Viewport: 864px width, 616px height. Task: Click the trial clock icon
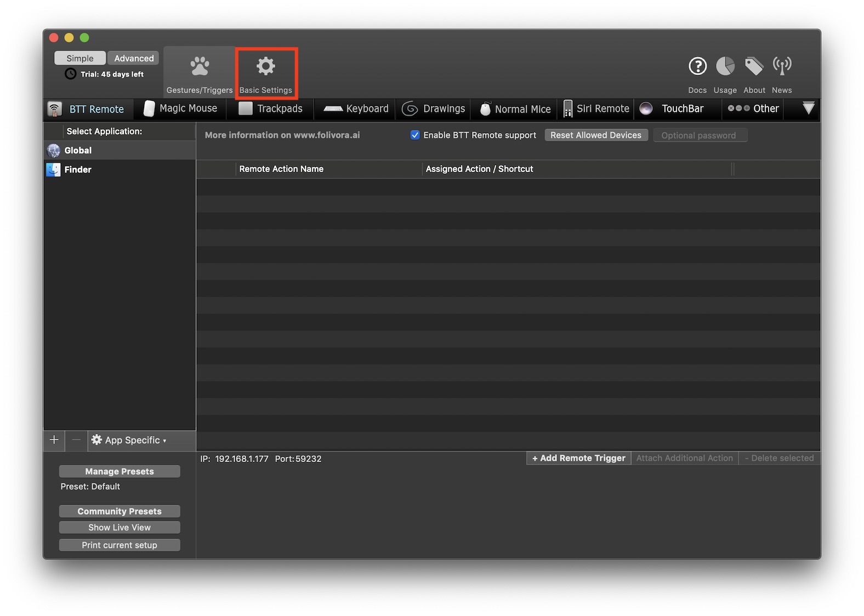point(71,74)
